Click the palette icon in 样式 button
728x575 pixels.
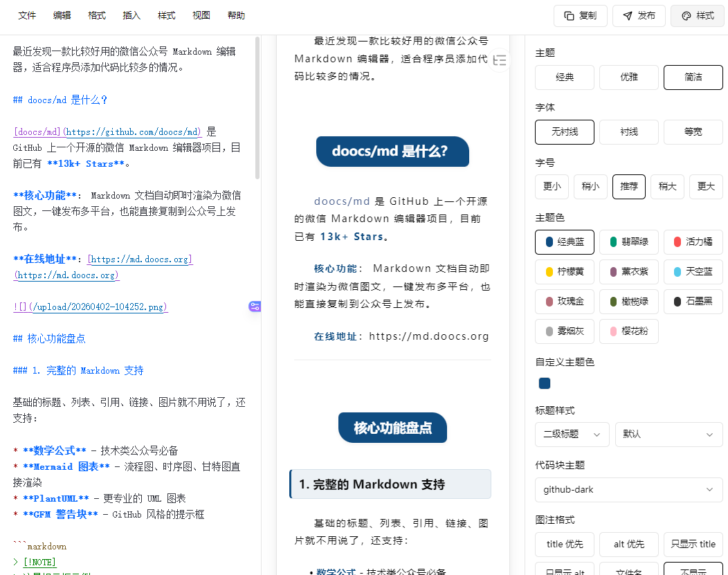[x=686, y=16]
